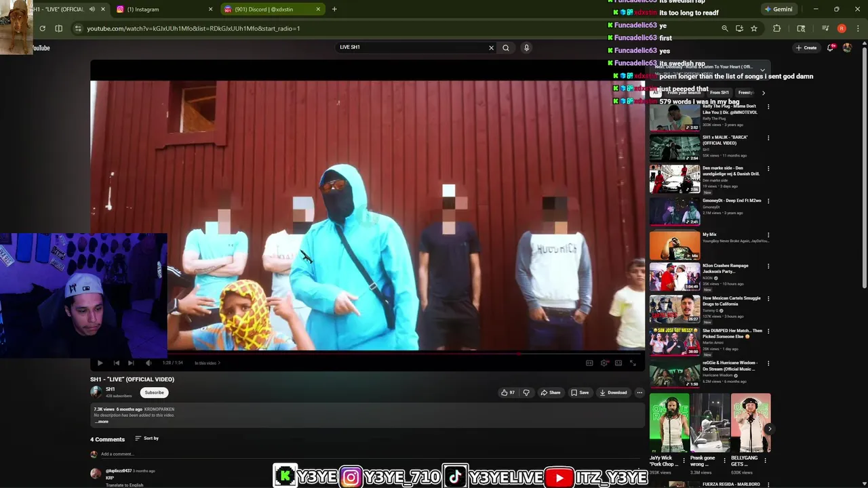
Task: Mute the SH1 LIVE tab audio icon
Action: [92, 9]
